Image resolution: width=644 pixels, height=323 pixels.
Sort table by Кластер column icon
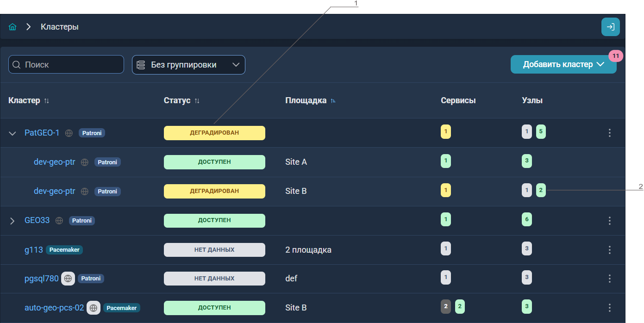pyautogui.click(x=46, y=101)
